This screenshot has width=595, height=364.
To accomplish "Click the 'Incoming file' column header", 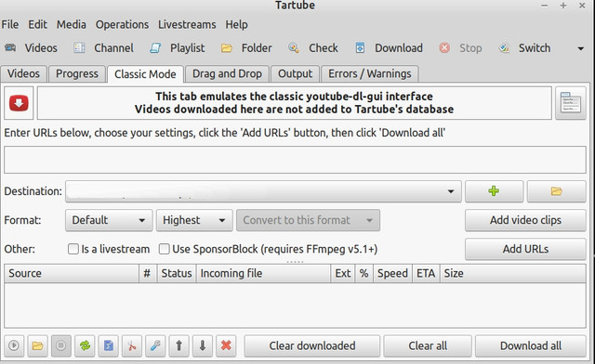I will (x=263, y=273).
